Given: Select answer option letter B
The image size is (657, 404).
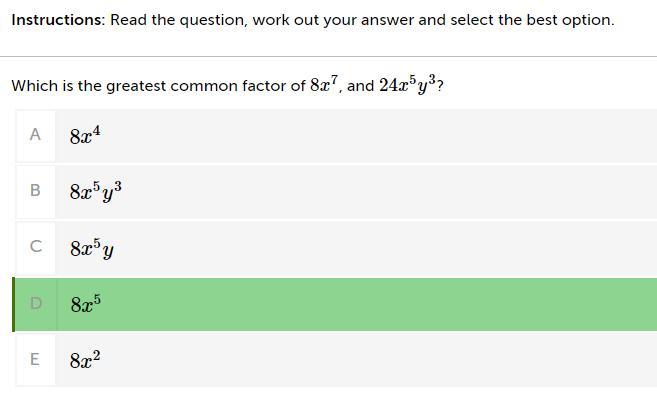Looking at the screenshot, I should coord(35,191).
